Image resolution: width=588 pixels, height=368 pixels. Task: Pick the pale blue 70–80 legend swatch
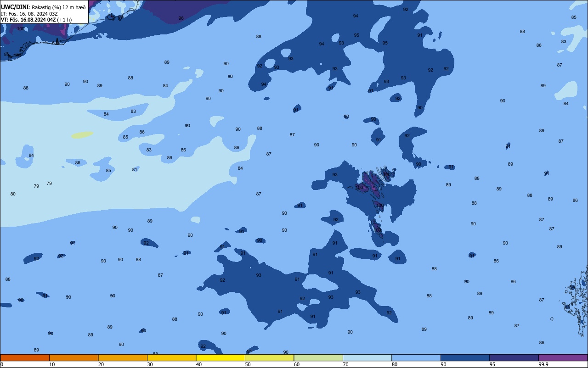(367, 357)
